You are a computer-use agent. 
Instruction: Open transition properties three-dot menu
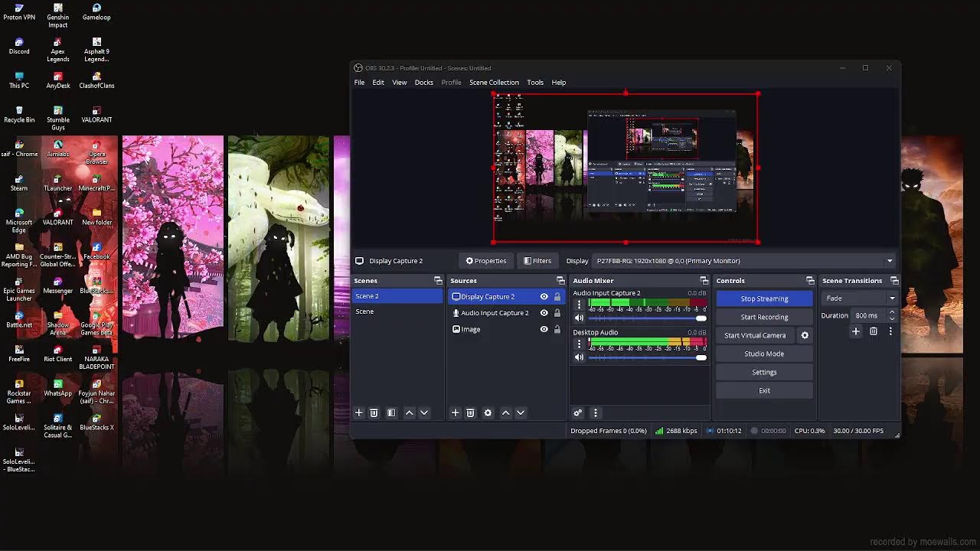pos(890,331)
